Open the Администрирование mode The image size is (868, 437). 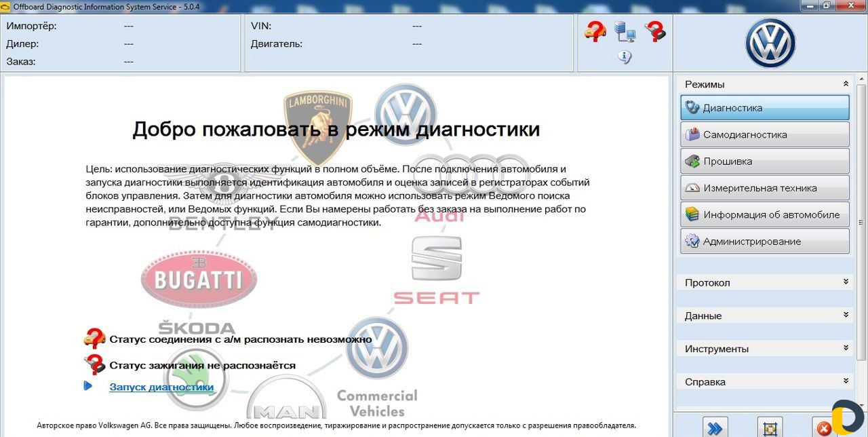click(765, 242)
